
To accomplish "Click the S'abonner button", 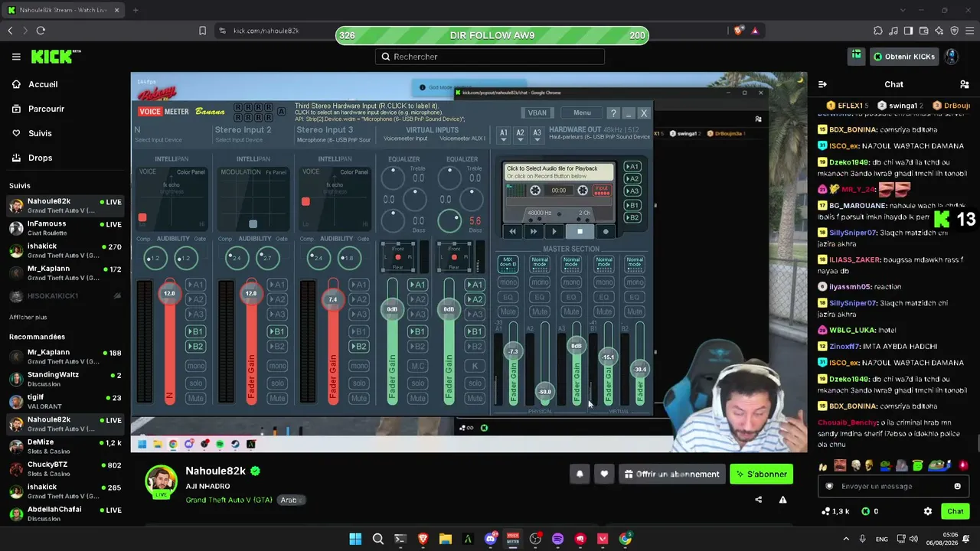I will click(x=762, y=474).
